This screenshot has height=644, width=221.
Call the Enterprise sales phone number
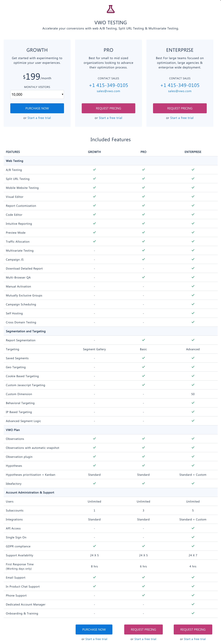coord(180,85)
